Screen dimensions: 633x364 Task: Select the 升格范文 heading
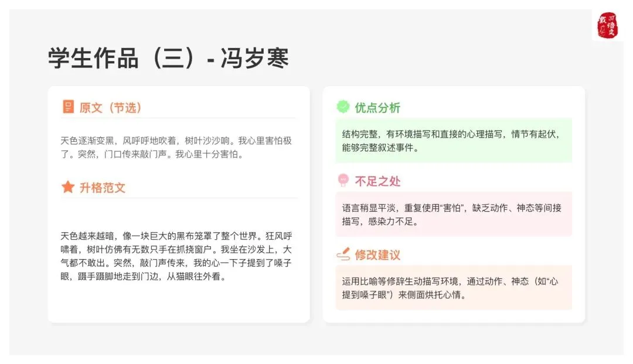(102, 188)
